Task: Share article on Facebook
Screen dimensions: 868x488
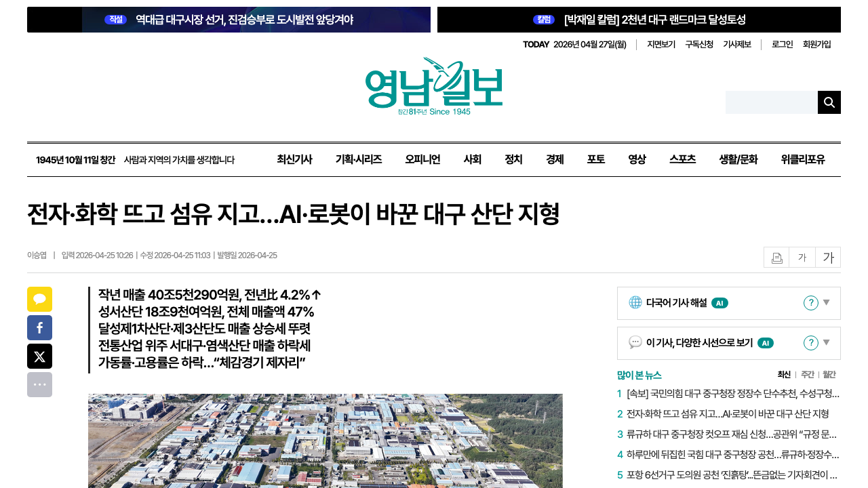Action: click(x=39, y=327)
